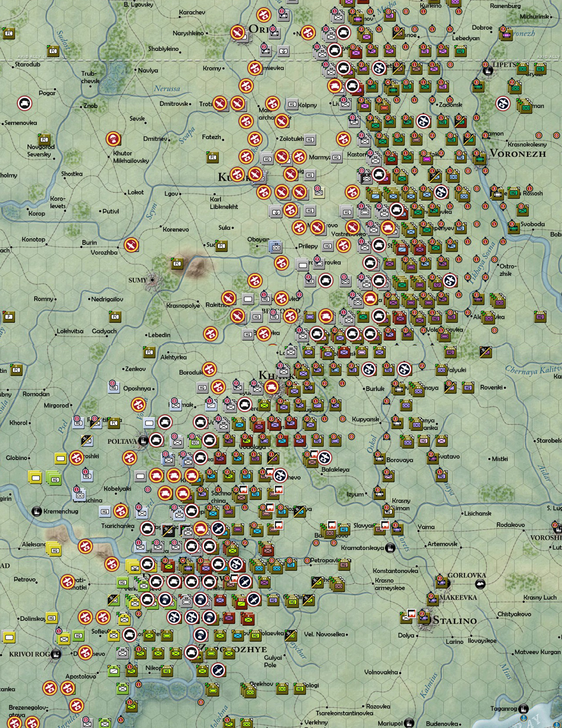The width and height of the screenshot is (562, 728).
Task: Click the Starodub town label
Action: click(27, 64)
